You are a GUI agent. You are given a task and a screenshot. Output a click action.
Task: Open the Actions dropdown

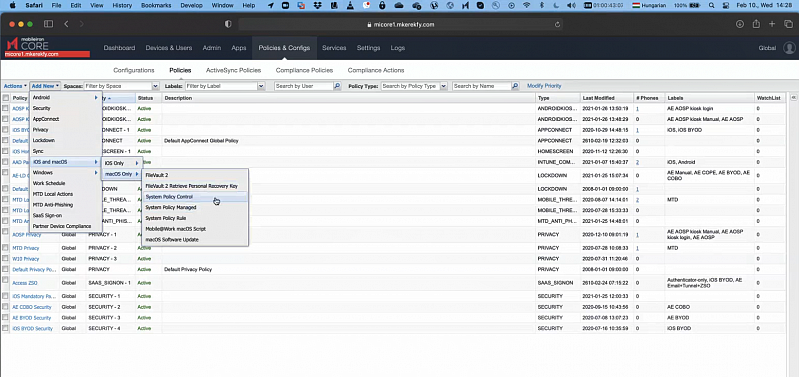coord(15,86)
